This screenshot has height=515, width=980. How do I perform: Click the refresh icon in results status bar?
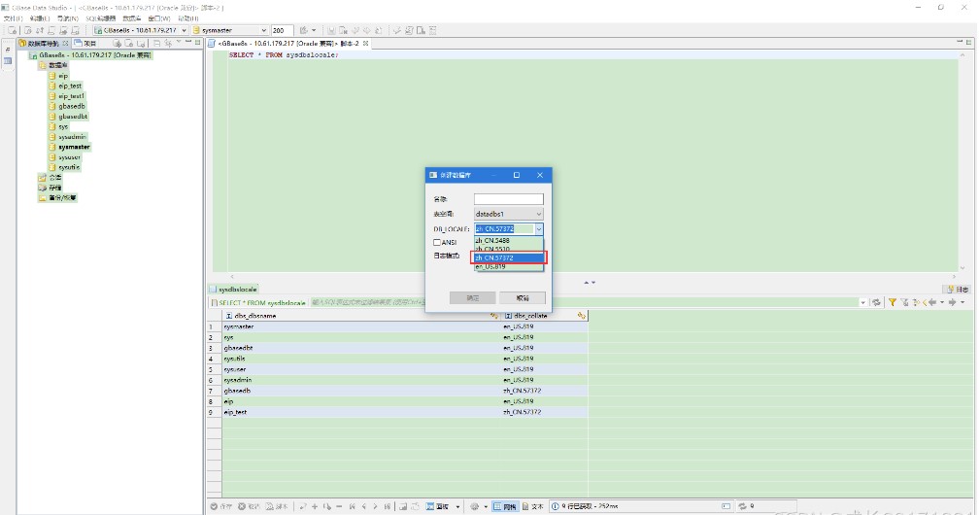742,506
